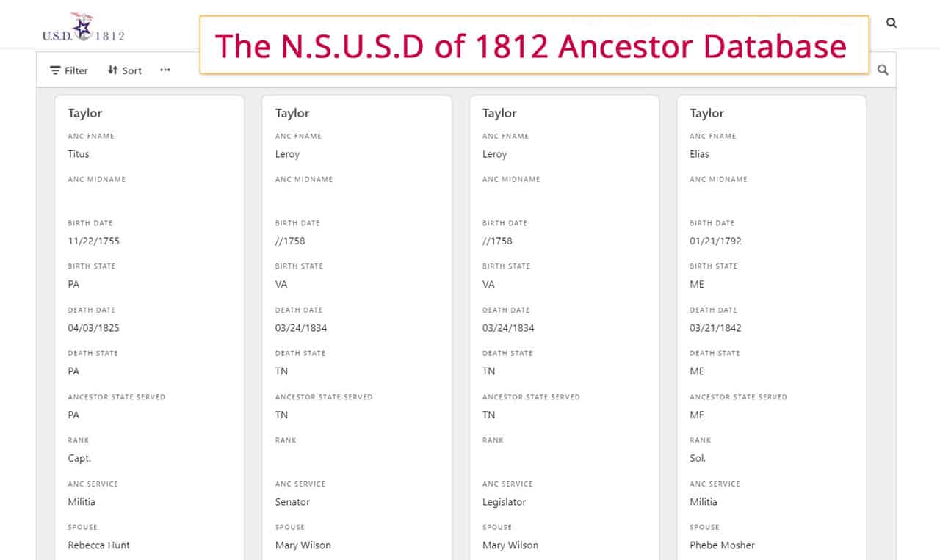Click the Taylor surname header on the third card

[499, 114]
